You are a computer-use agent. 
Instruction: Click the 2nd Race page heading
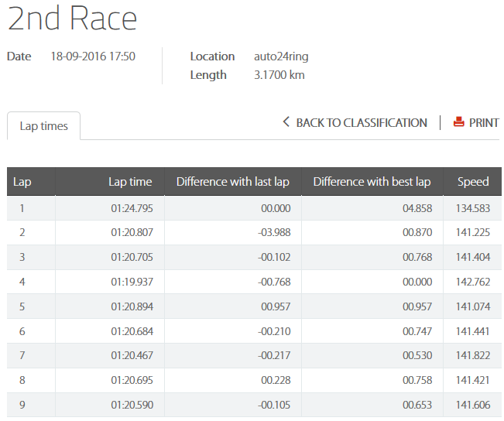72,19
